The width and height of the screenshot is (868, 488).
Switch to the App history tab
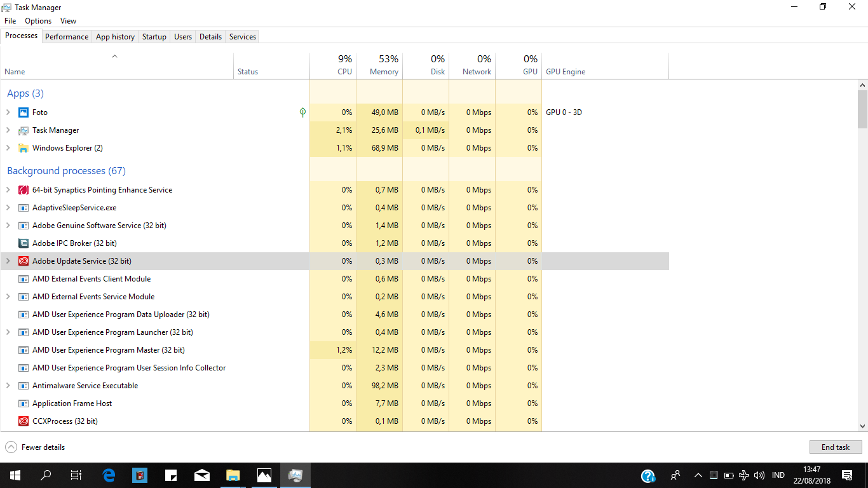coord(115,37)
